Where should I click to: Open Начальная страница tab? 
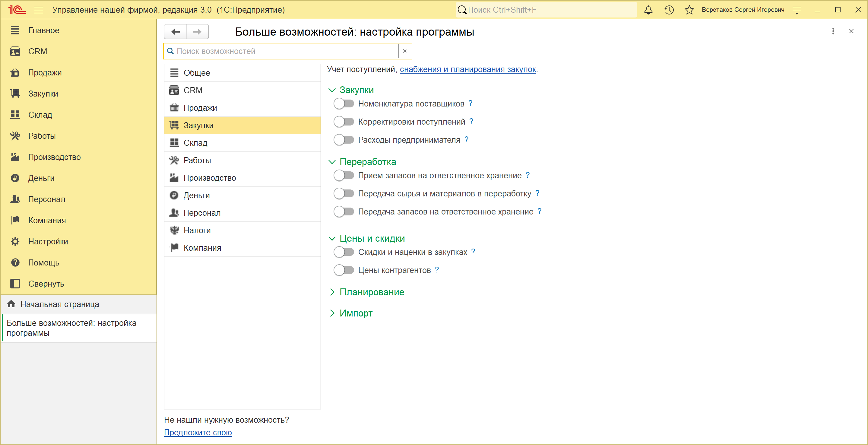click(79, 304)
